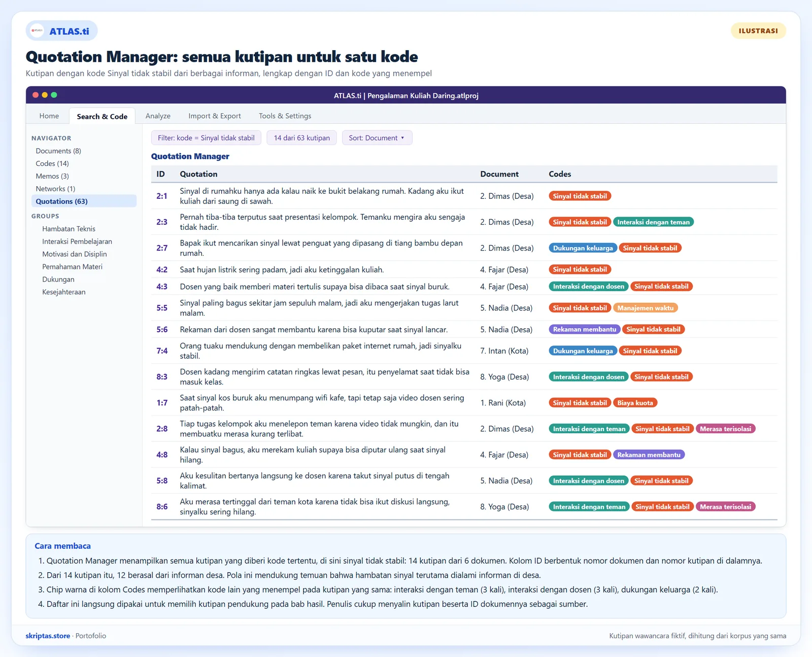Click the quotation text starting Saat hujan listrik
The image size is (812, 657).
[x=282, y=269]
